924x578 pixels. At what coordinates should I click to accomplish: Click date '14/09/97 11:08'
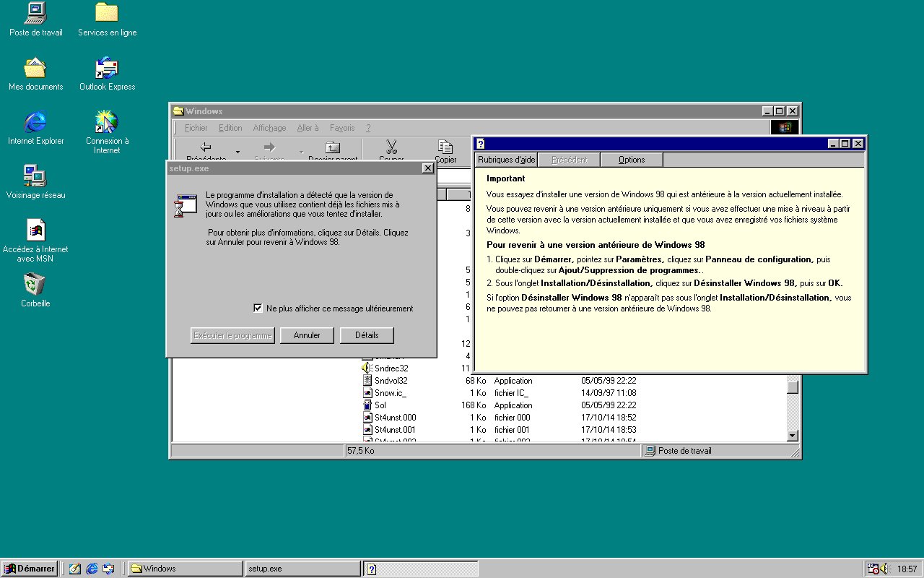pos(609,393)
